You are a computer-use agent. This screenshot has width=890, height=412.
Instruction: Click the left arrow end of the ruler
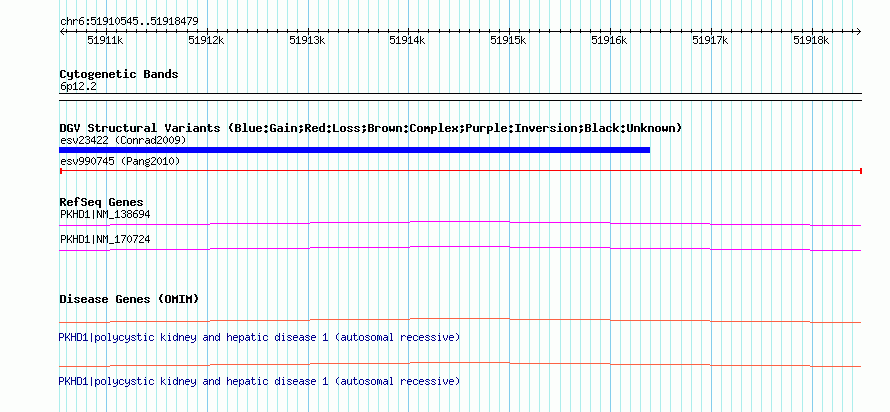coord(62,31)
